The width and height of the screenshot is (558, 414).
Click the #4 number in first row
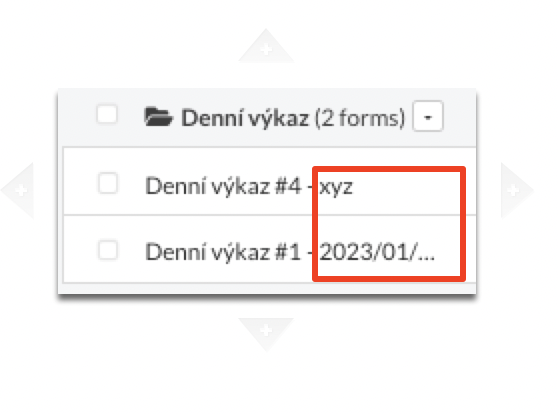tap(288, 186)
